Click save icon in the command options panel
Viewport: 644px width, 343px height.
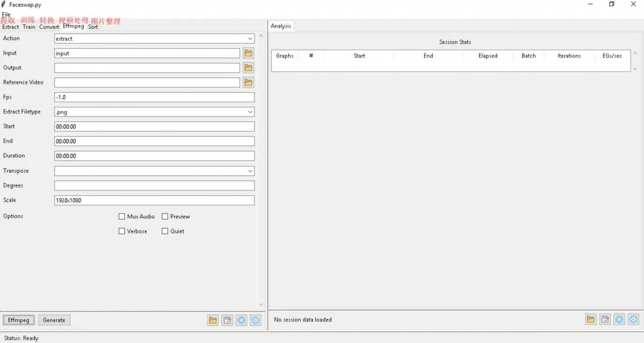tap(227, 320)
